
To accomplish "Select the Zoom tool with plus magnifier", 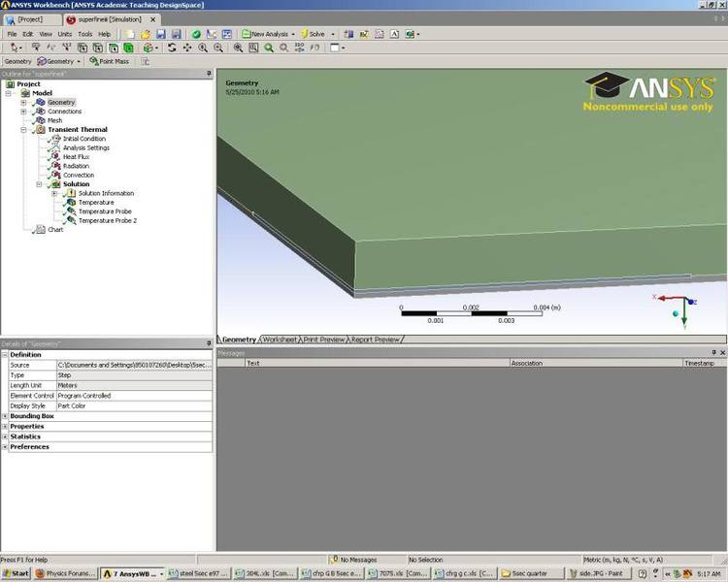I will pos(203,48).
